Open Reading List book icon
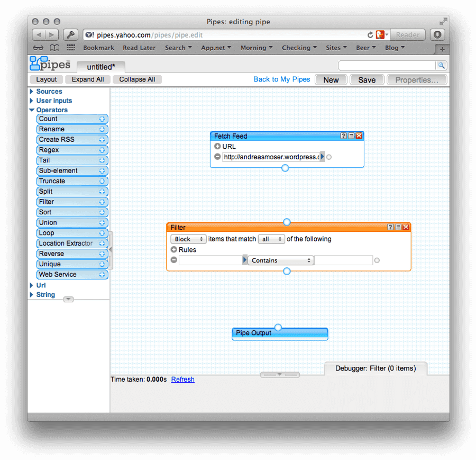Image resolution: width=476 pixels, height=460 pixels. 54,48
